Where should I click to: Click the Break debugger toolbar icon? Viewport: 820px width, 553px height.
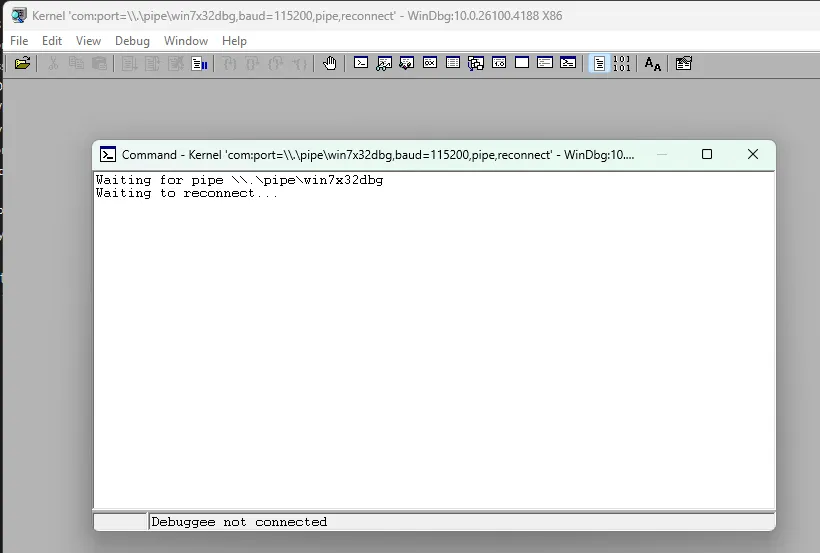[x=199, y=64]
